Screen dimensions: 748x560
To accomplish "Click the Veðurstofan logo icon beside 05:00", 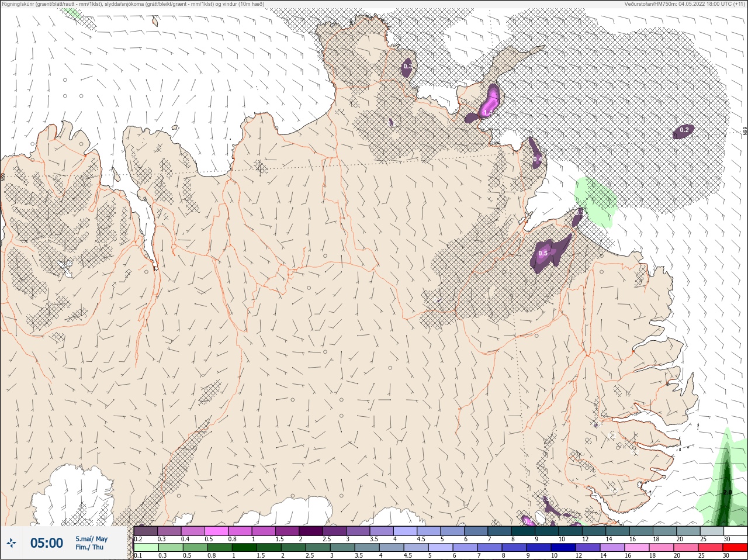I will (x=11, y=543).
